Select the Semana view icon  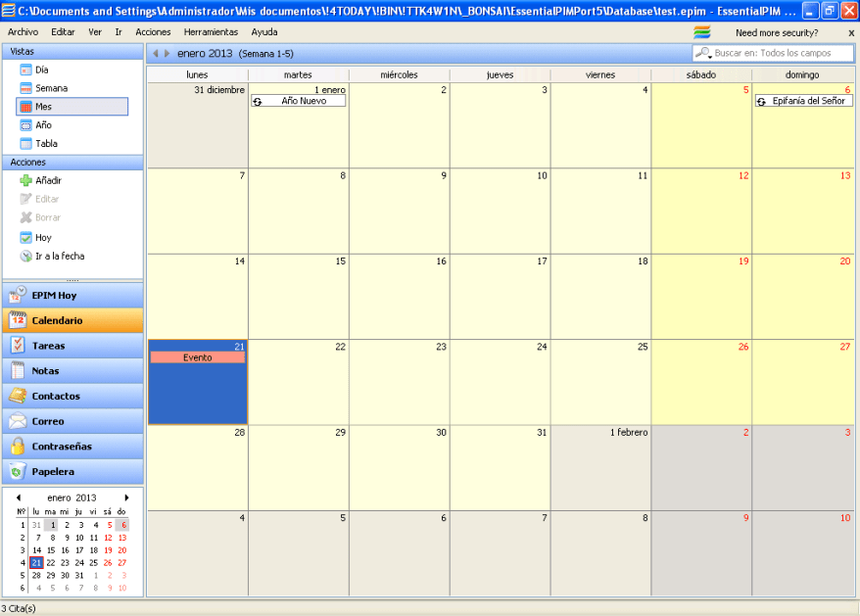click(x=25, y=88)
